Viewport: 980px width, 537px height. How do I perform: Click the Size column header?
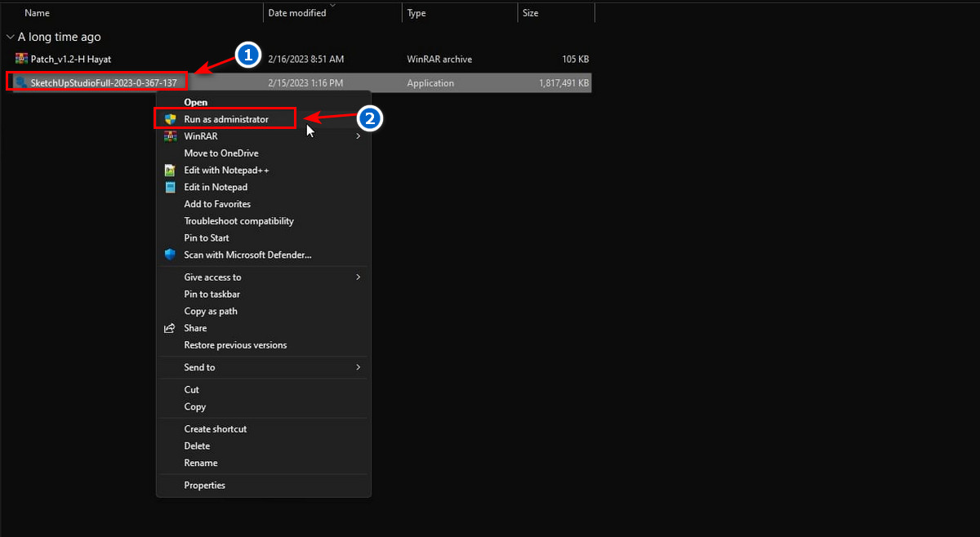(x=531, y=13)
